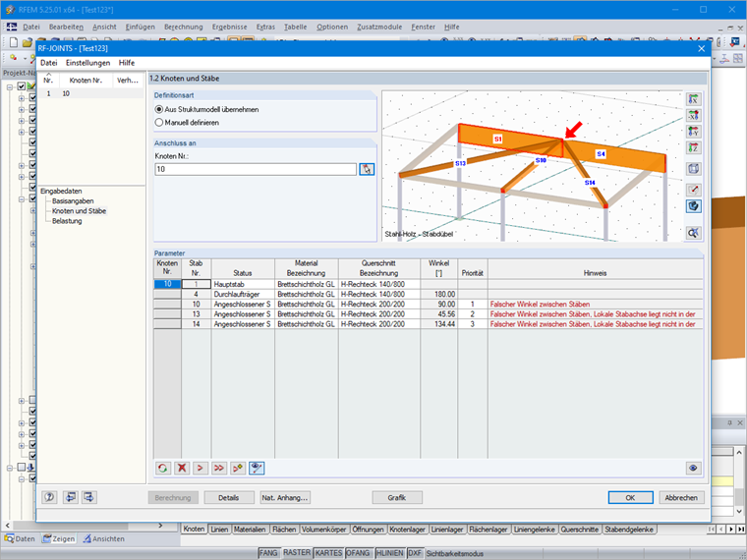Click the Nat. Anhang... button
The height and width of the screenshot is (560, 747).
pos(285,498)
